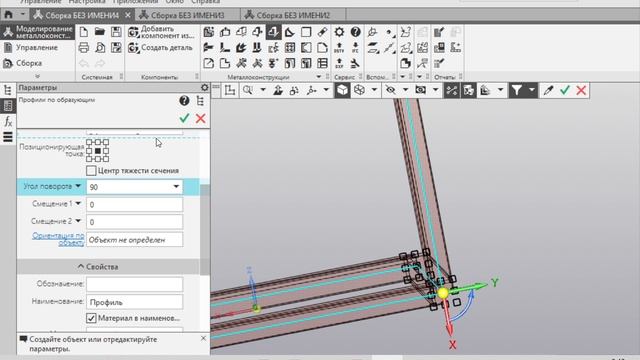The width and height of the screenshot is (640, 360).
Task: Select the wireframe cube display mode icon
Action: (359, 90)
